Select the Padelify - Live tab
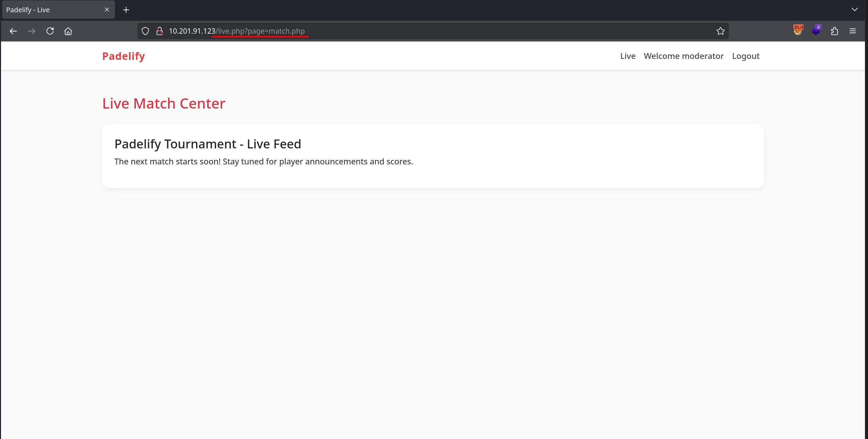Image resolution: width=868 pixels, height=439 pixels. point(51,10)
